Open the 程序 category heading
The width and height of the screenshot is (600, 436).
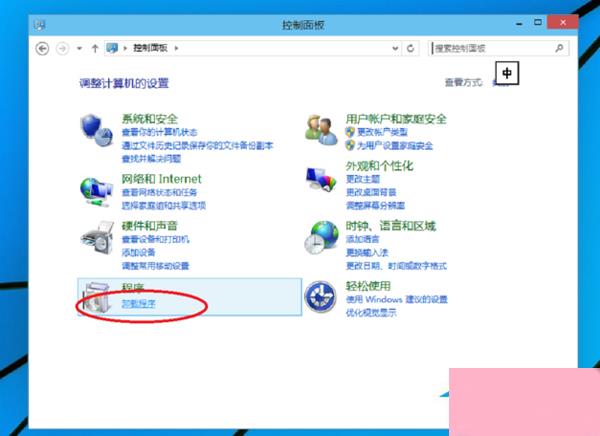[x=133, y=287]
